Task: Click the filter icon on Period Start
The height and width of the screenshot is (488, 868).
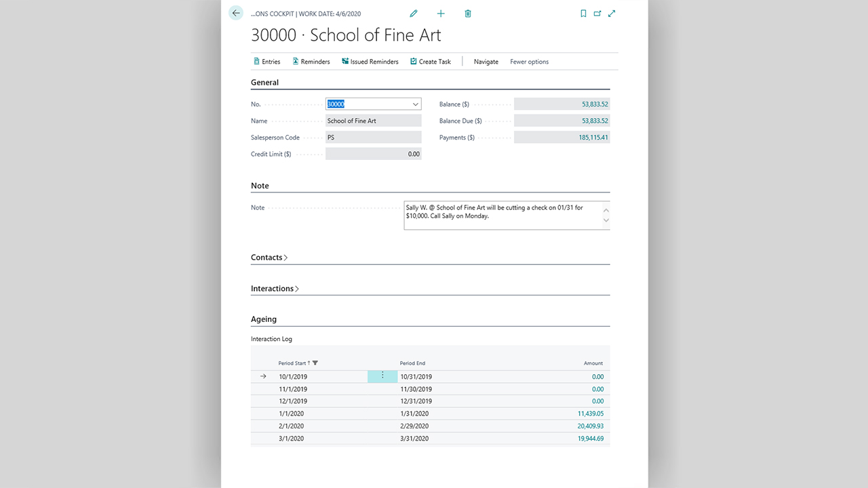Action: 315,363
